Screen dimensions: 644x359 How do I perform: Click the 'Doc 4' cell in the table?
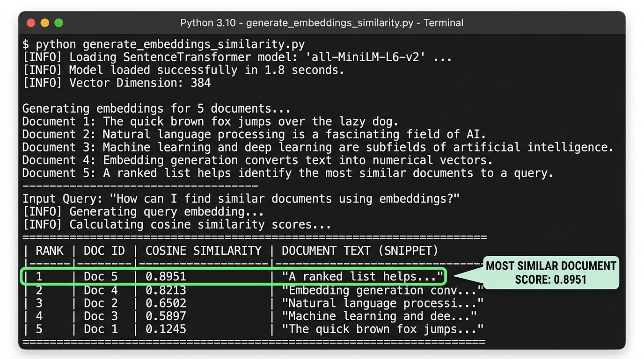point(101,290)
